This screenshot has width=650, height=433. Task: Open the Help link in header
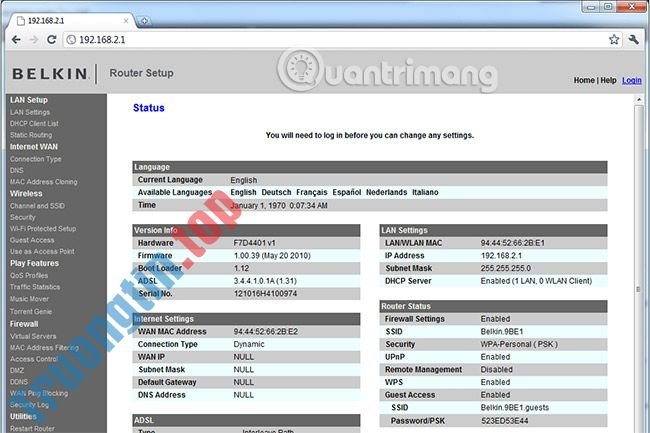(609, 80)
